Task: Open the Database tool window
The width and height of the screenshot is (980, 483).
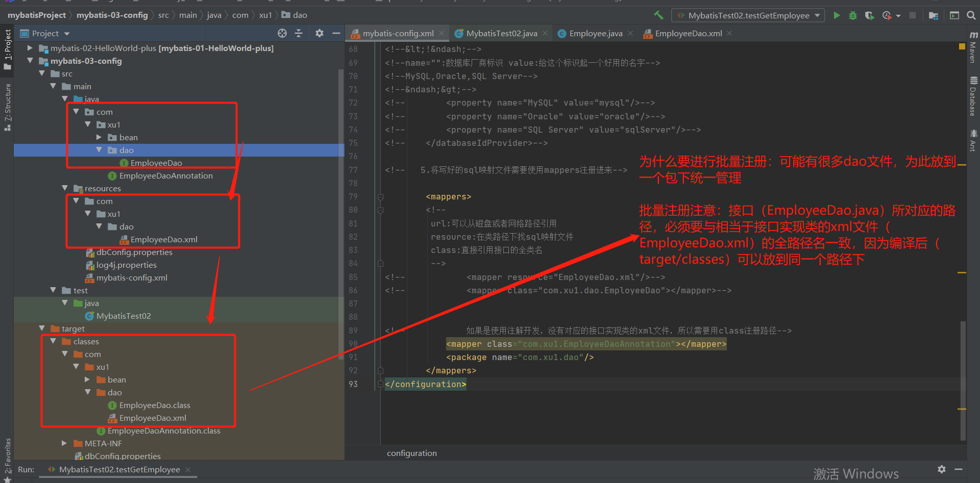Action: pos(973,96)
